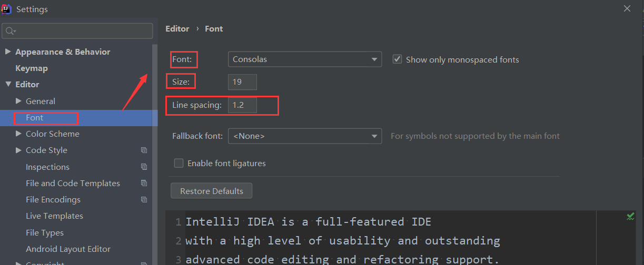The height and width of the screenshot is (265, 644).
Task: Collapse the Editor tree node
Action: 7,84
